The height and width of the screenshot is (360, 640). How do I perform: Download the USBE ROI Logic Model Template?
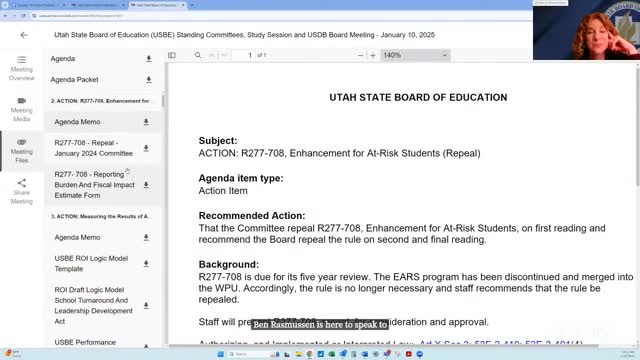pyautogui.click(x=146, y=264)
